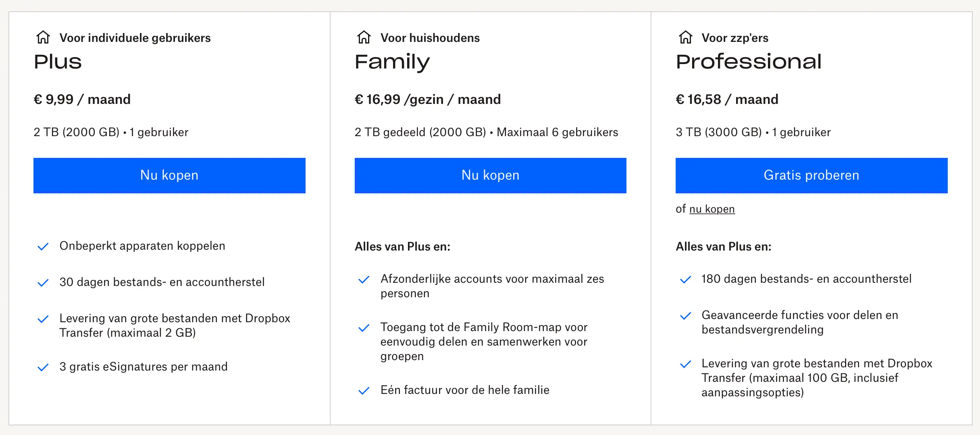
Task: Click checkmark next to Onbeperkt apparaten koppelen
Action: click(43, 246)
